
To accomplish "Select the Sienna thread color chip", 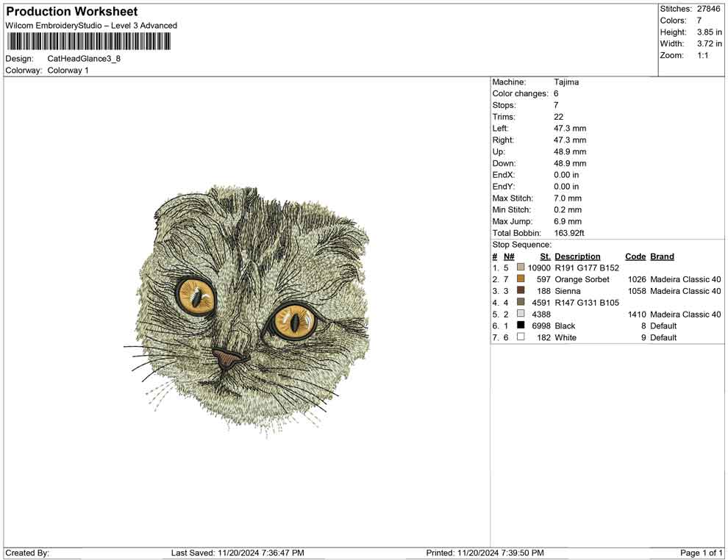I will pos(522,291).
